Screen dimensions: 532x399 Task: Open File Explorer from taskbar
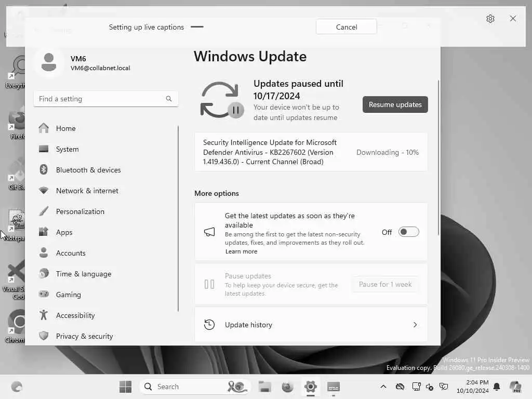(x=264, y=387)
